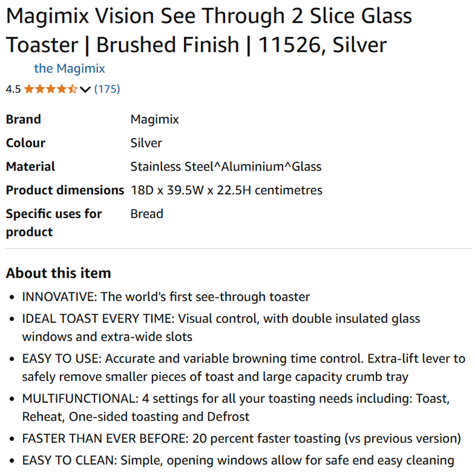This screenshot has height=476, width=475.
Task: Select the Silver colour value
Action: [x=146, y=143]
